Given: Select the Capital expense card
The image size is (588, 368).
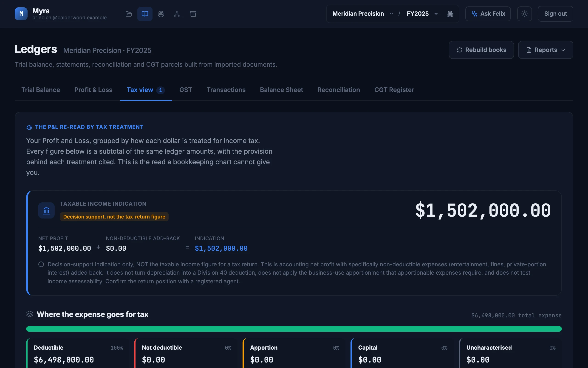Looking at the screenshot, I should 402,353.
